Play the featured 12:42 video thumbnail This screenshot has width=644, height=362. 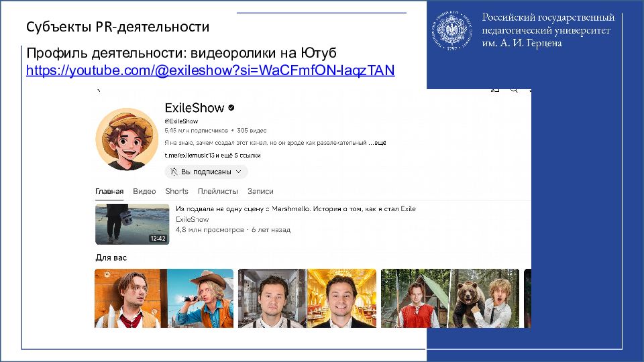[132, 224]
